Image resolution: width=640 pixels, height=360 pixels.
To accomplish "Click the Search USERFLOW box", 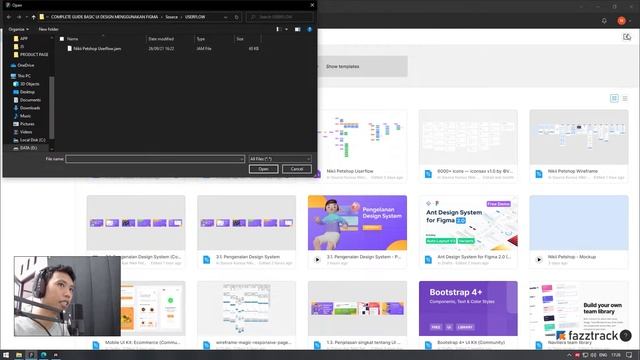I will 280,17.
